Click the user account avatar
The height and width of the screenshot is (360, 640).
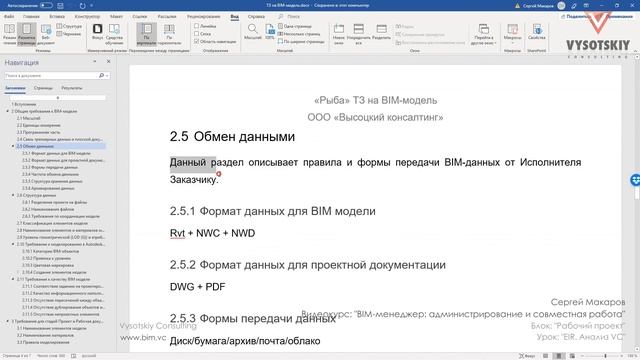[x=561, y=6]
